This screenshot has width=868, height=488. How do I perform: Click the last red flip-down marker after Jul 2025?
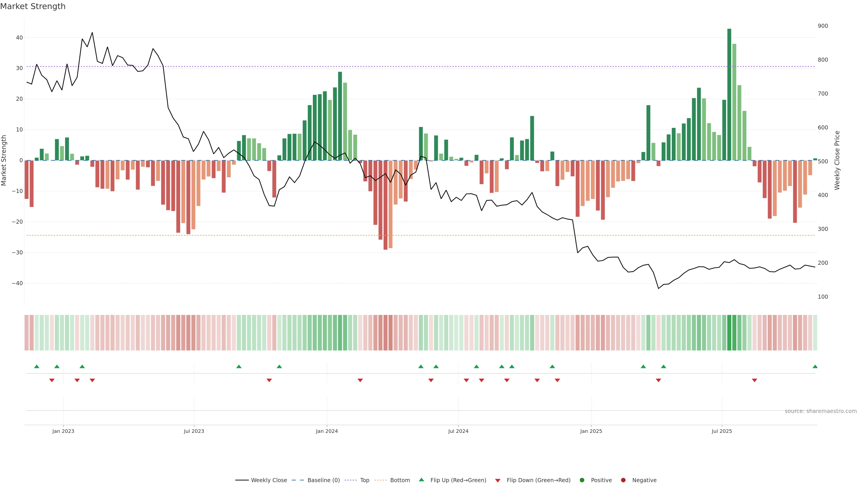tap(755, 380)
